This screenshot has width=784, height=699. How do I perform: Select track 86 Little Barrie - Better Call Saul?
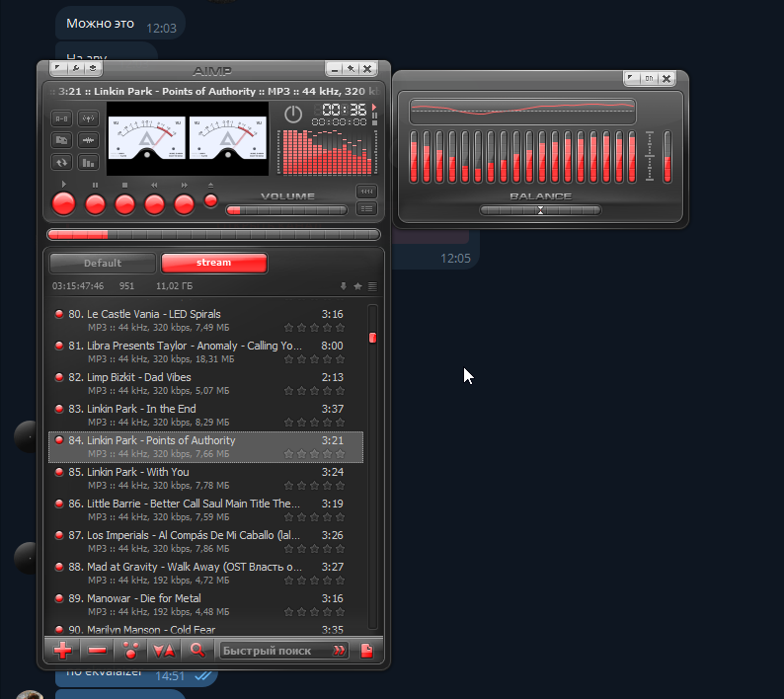[x=205, y=510]
